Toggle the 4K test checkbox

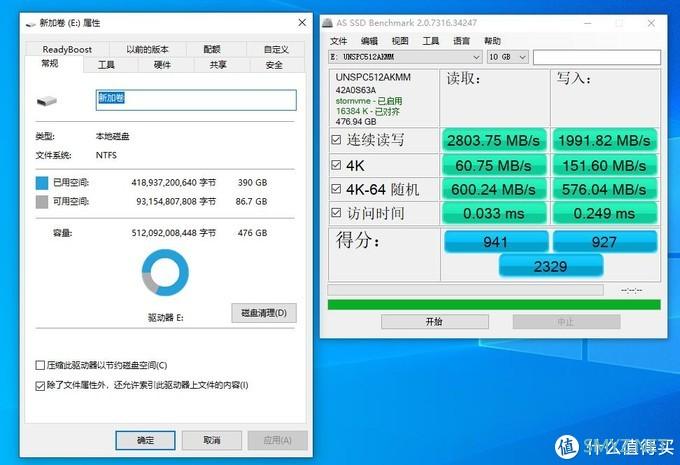point(336,165)
